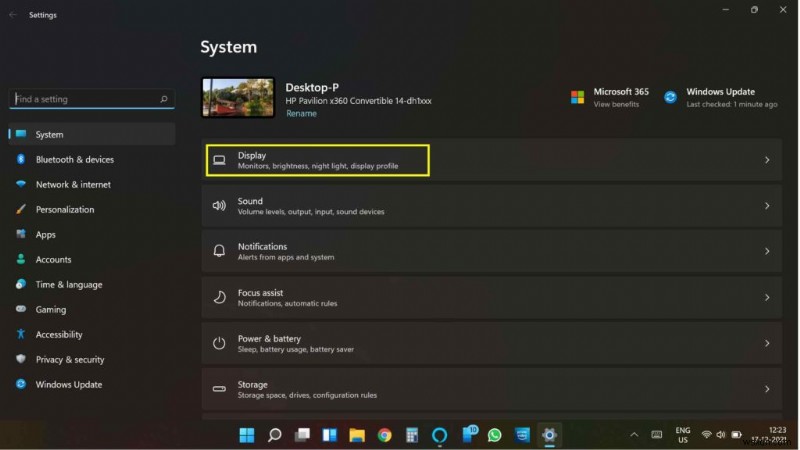Click the Notifications bell icon
This screenshot has width=800, height=450.
point(219,251)
